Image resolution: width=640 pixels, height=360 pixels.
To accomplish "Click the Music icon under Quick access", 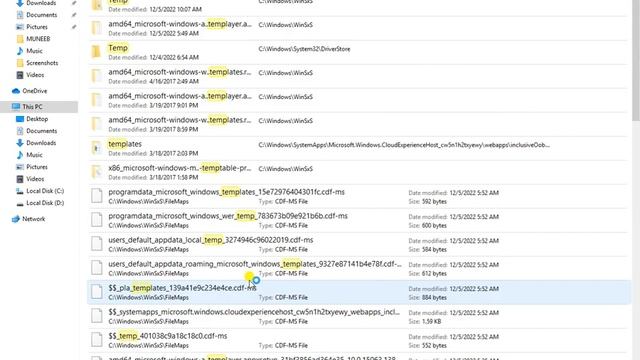I will coord(20,51).
